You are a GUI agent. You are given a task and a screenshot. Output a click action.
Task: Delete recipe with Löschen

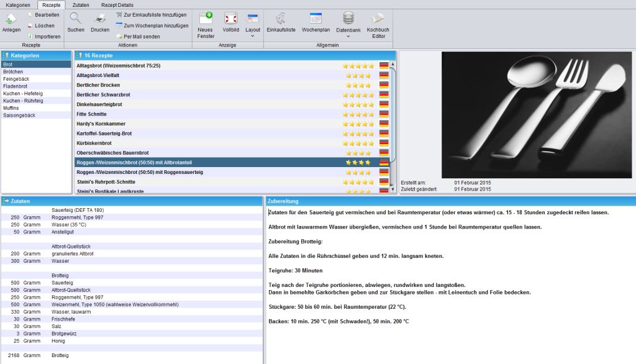[x=41, y=25]
